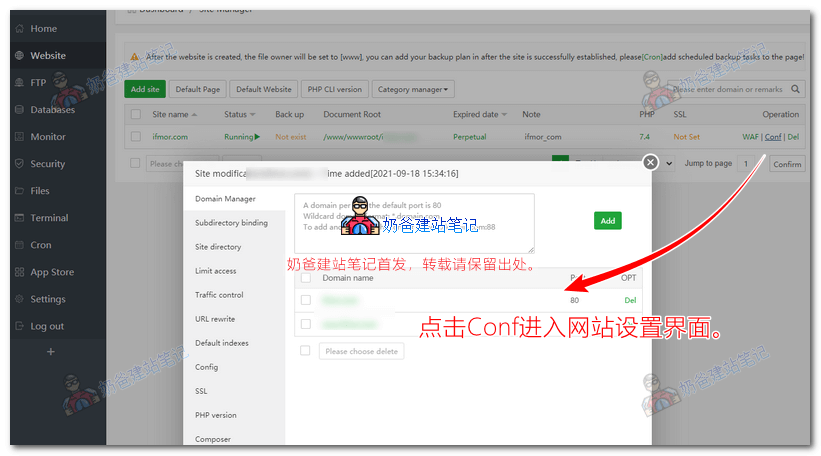The image size is (821, 456).
Task: Open the Please choose delete dropdown
Action: [361, 351]
